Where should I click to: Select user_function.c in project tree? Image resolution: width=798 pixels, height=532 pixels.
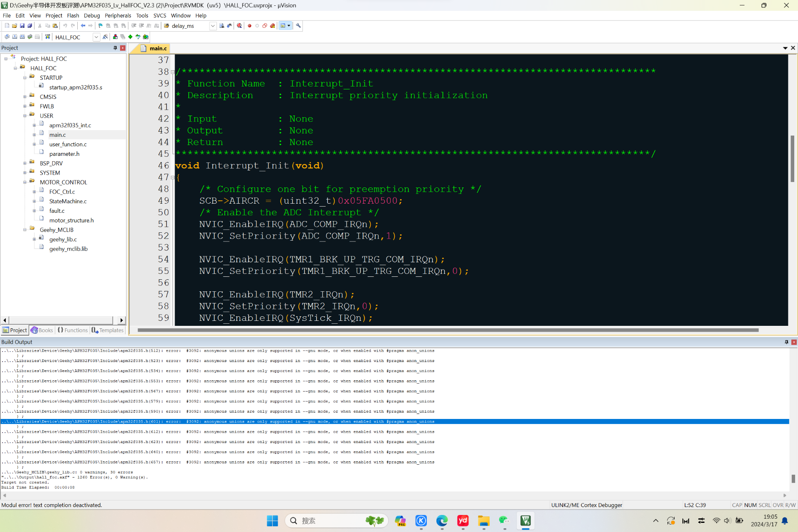click(68, 144)
